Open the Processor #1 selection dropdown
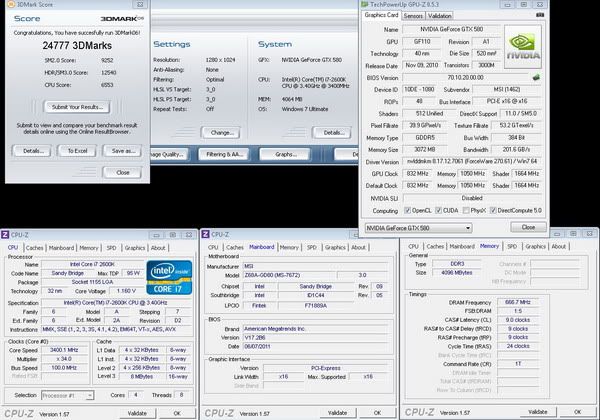This screenshot has height=420, width=600. [67, 395]
